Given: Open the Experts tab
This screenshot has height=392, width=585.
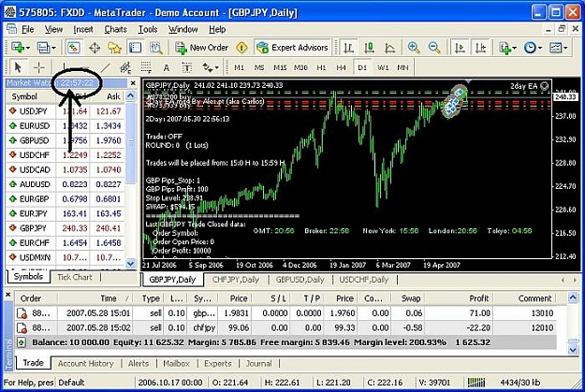Looking at the screenshot, I should tap(217, 364).
